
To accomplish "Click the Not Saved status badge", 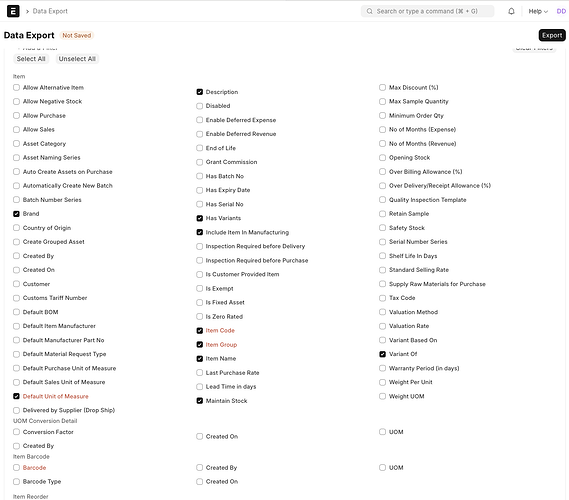I will [77, 35].
